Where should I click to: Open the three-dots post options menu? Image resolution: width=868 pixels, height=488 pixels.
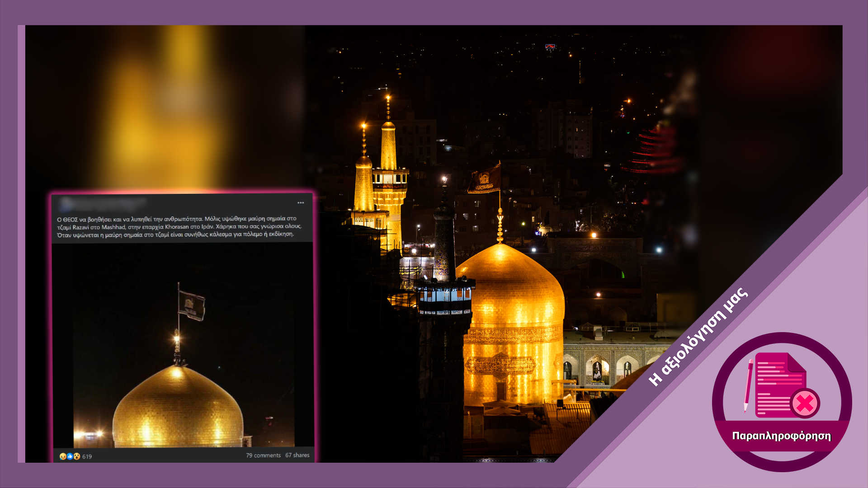click(301, 203)
